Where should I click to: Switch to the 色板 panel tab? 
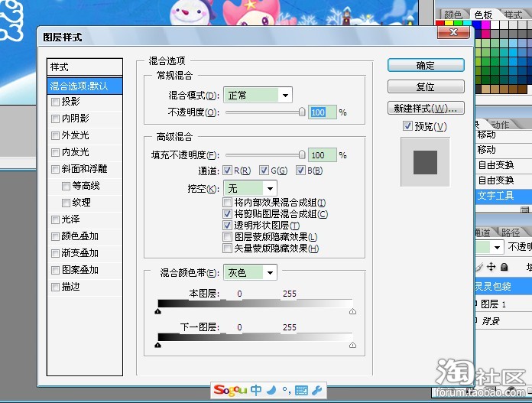[483, 15]
